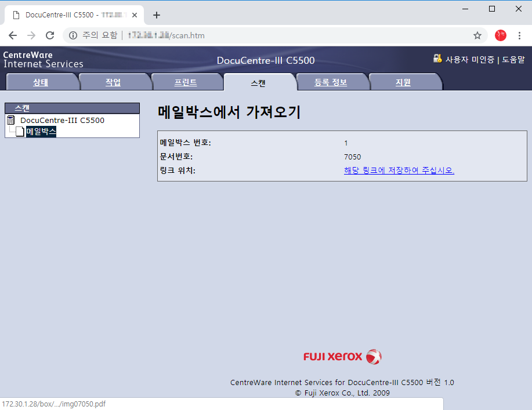The height and width of the screenshot is (410, 532).
Task: Switch to the 등록 정보 tab
Action: click(x=331, y=82)
